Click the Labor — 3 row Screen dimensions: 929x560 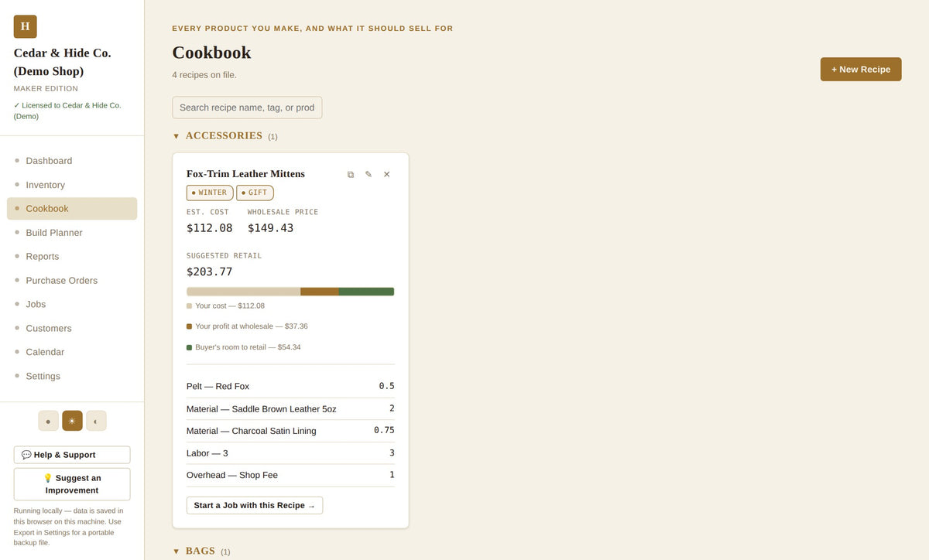(x=290, y=453)
